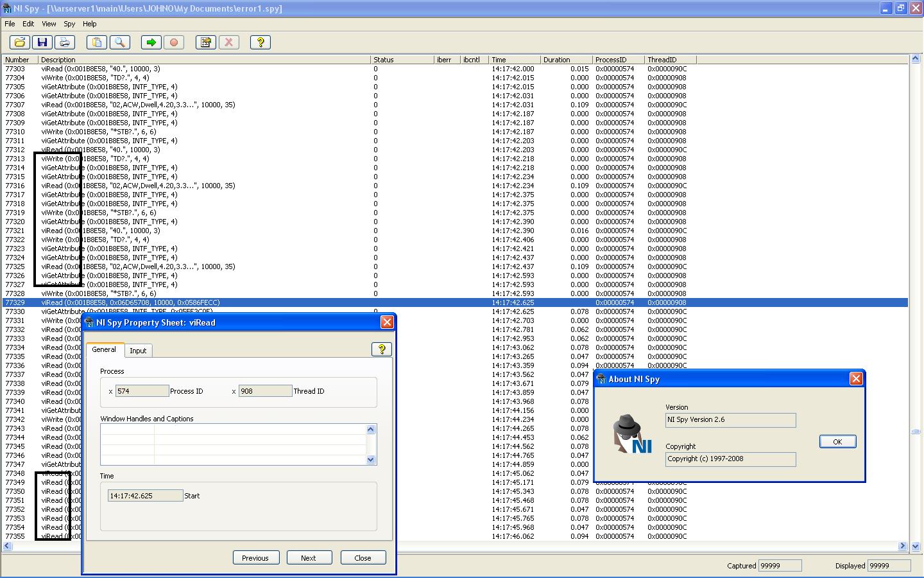Click the Start time input field
The width and height of the screenshot is (924, 578).
(145, 496)
